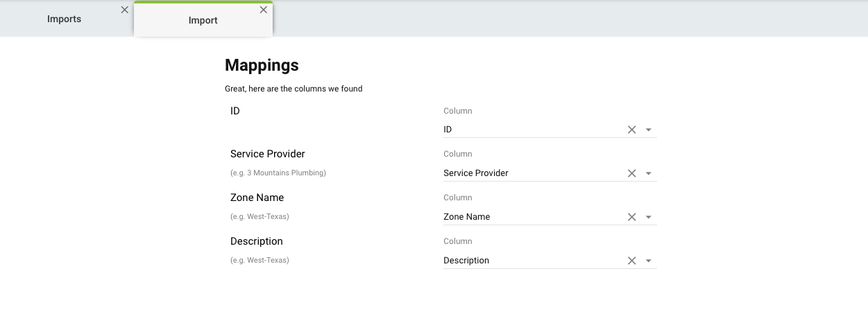Click the '3 Mountains Plumbing' example hint
This screenshot has width=868, height=314.
click(278, 173)
